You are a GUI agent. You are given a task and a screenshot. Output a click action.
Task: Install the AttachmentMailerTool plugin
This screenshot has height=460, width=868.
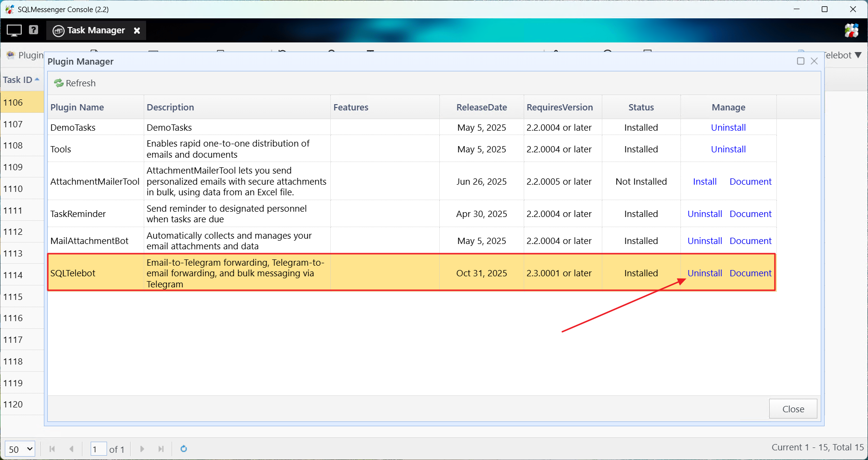(705, 181)
